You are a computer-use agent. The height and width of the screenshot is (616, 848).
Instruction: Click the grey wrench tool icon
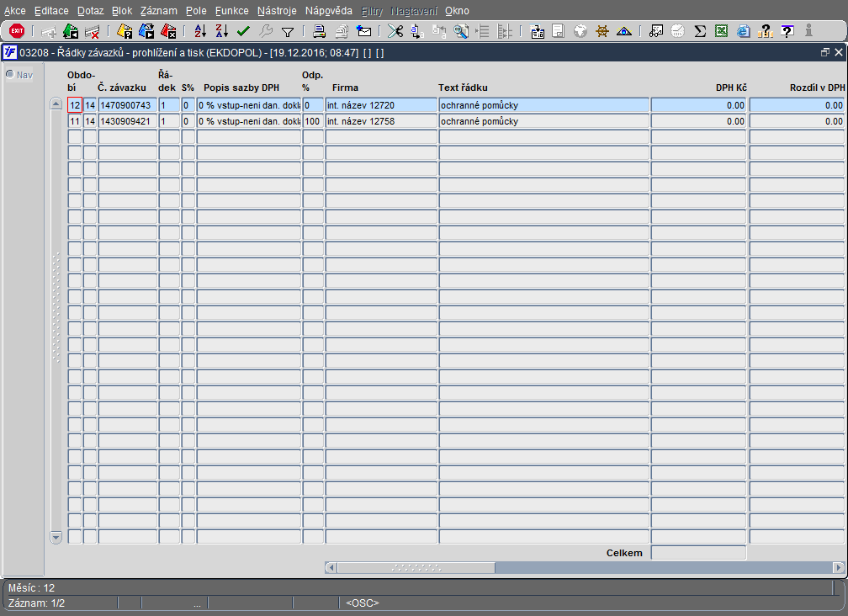(x=266, y=31)
